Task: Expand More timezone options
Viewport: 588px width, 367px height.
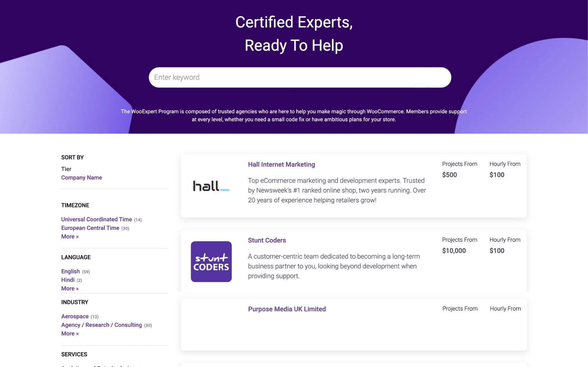Action: [70, 237]
